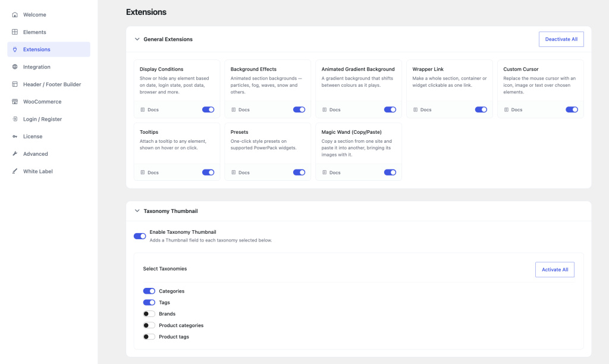Open the Login / Register page

pyautogui.click(x=49, y=119)
